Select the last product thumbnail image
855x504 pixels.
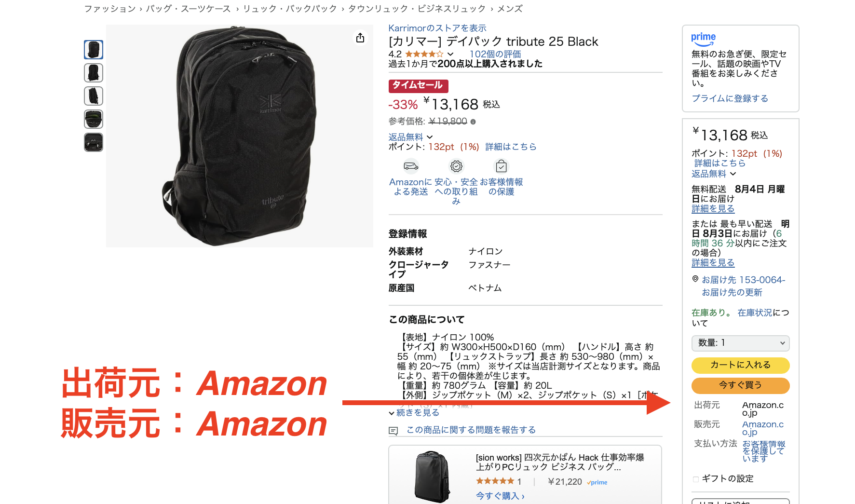[94, 142]
